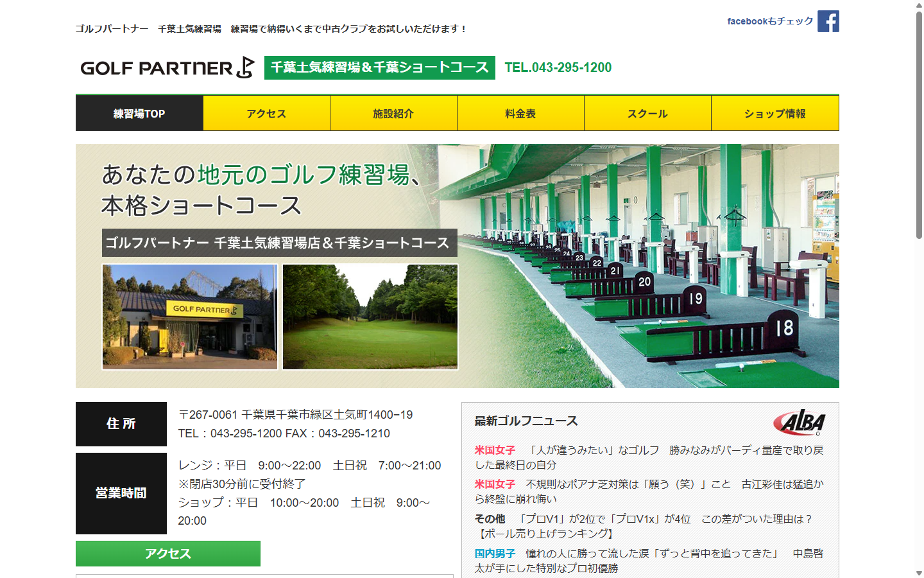Click the page vertical scrollbar thumb

[x=919, y=125]
